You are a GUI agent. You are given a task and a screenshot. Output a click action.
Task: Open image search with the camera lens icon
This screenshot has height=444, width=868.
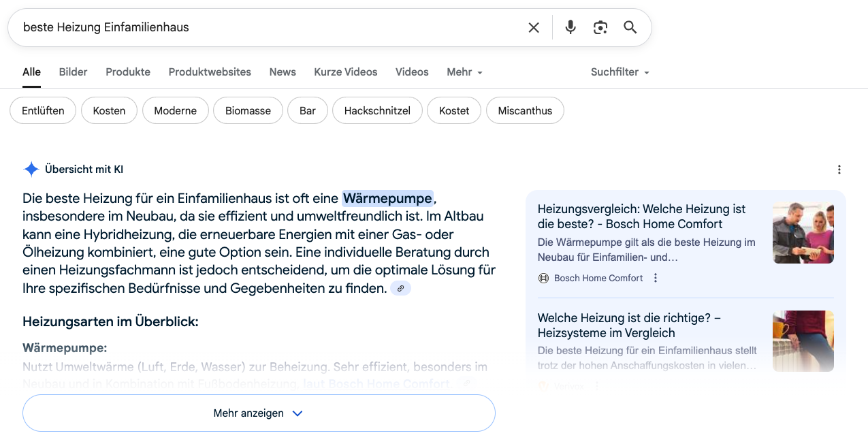click(x=600, y=27)
